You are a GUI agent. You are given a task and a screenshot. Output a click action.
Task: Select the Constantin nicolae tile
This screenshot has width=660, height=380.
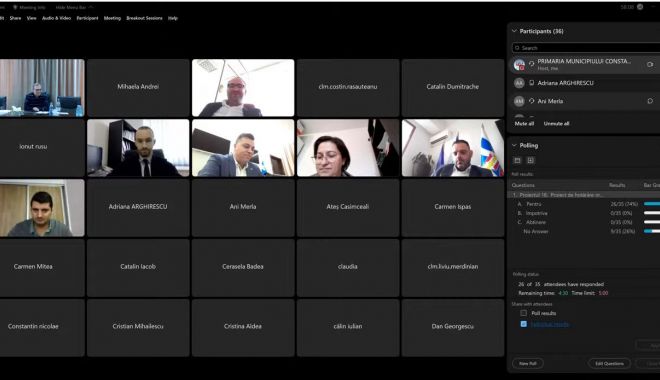click(42, 327)
